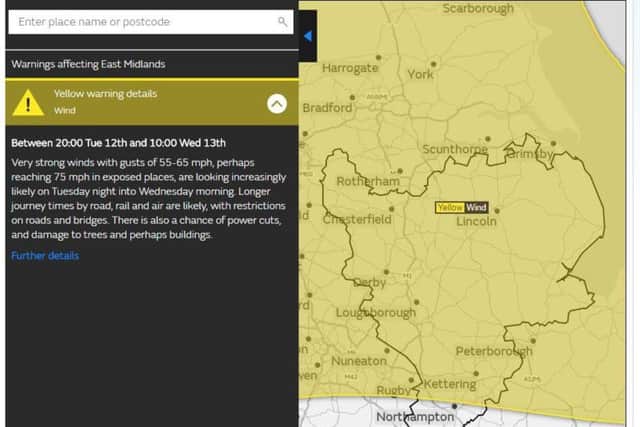Click the 'Warnings affecting East Midlands' heading
Viewport: 640px width, 427px height.
coord(88,64)
